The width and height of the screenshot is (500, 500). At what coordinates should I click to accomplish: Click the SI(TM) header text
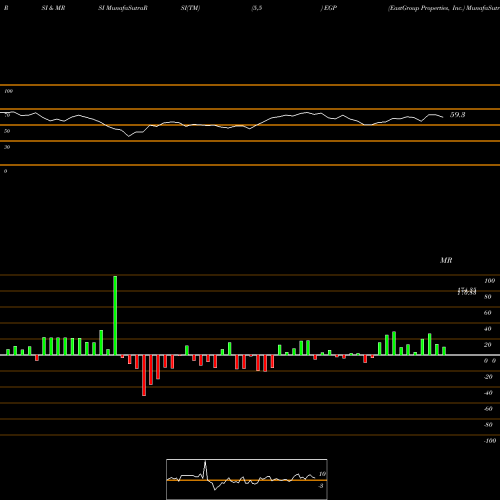pyautogui.click(x=190, y=8)
